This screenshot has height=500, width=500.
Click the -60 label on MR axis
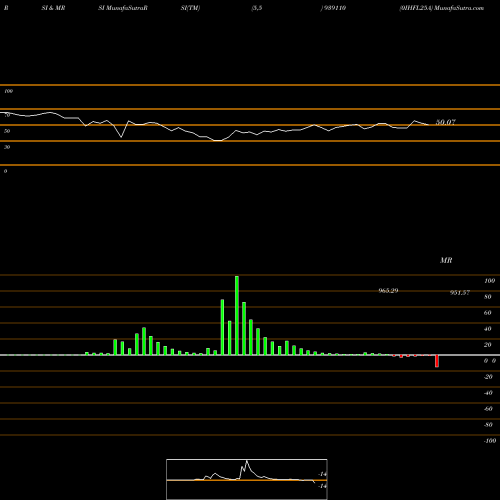click(x=488, y=409)
